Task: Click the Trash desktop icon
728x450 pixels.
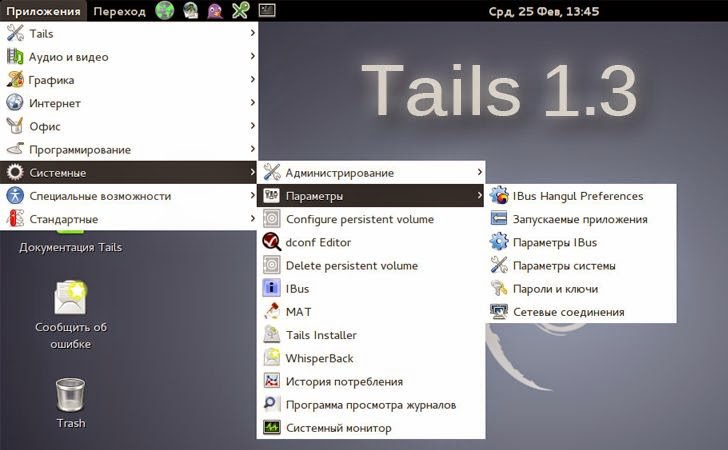Action: coord(70,394)
